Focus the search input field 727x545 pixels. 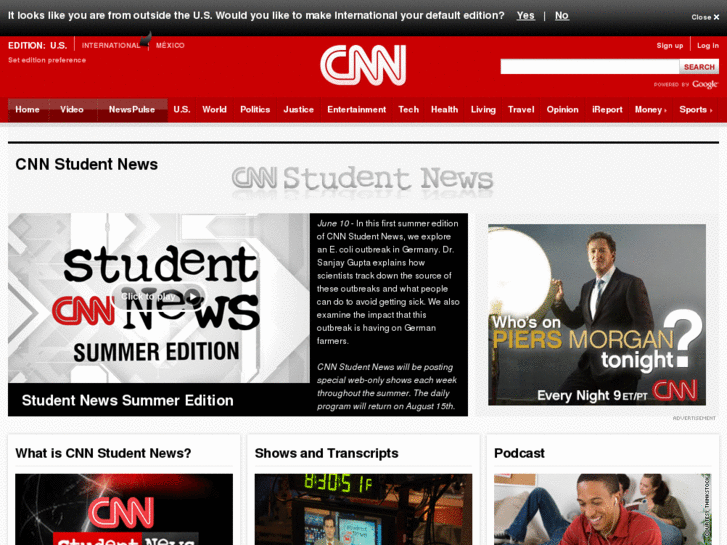590,67
